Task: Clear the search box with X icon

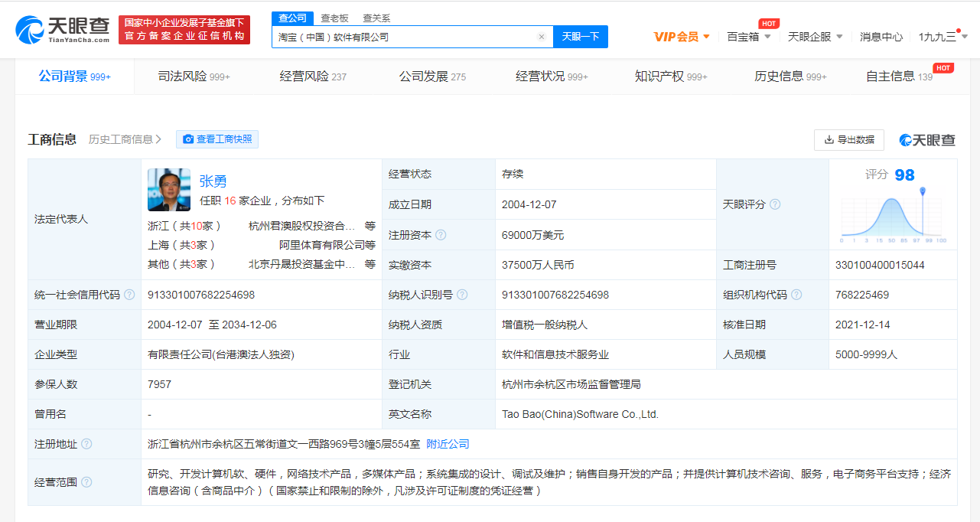Action: (x=542, y=37)
